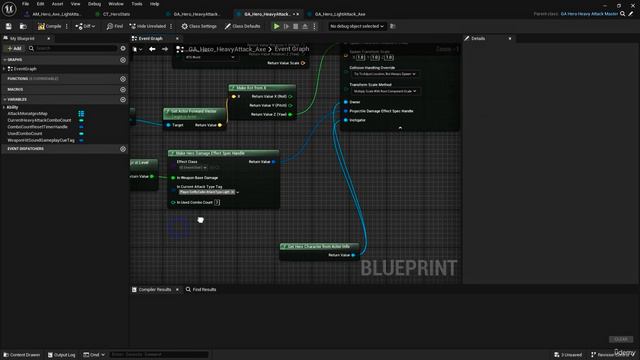Open the Debug menu

coord(94,4)
